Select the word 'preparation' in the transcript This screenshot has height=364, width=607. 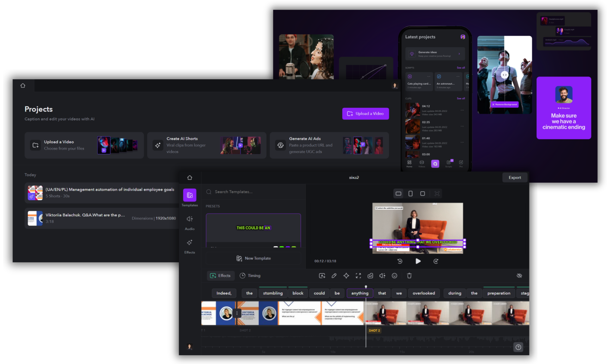coord(499,293)
